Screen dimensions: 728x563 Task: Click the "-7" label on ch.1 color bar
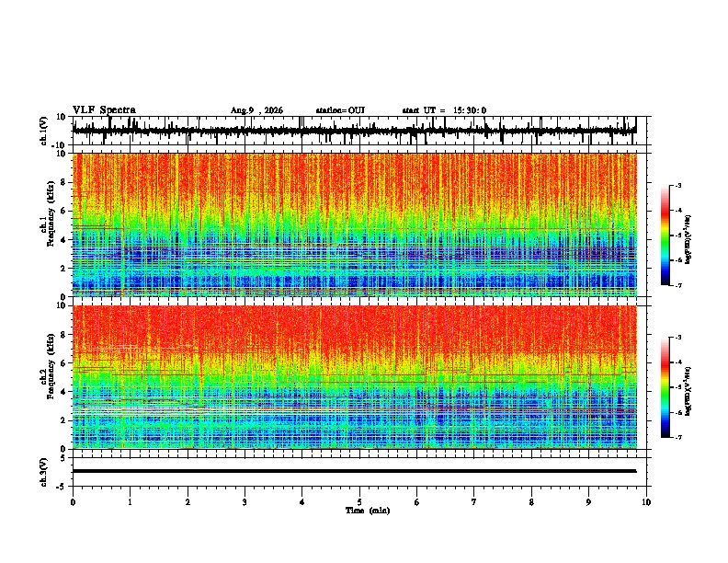[678, 285]
